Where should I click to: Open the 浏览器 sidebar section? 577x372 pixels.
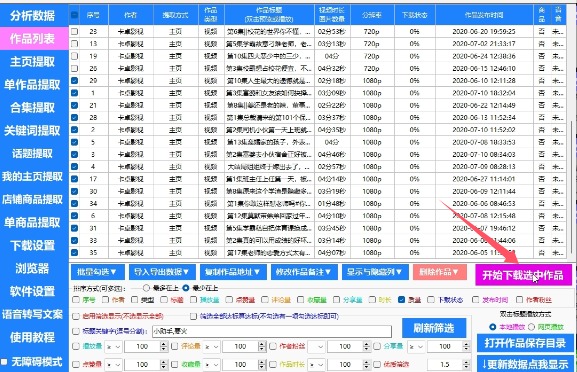point(32,268)
